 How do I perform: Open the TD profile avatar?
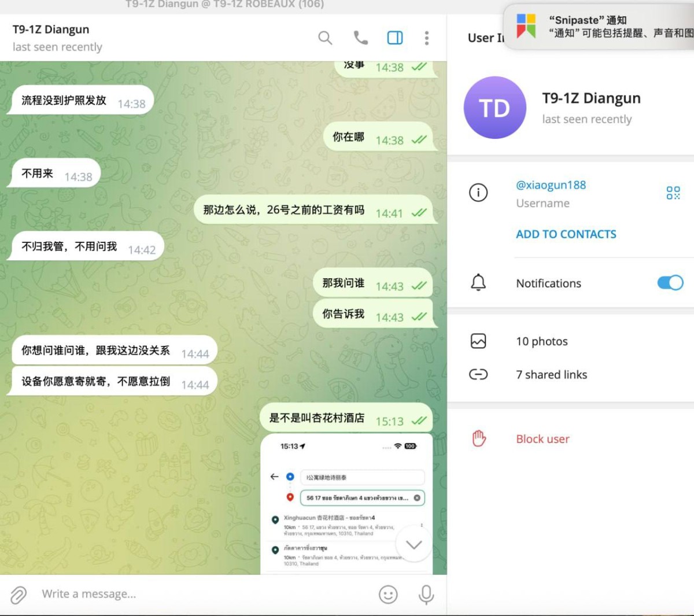[x=495, y=108]
